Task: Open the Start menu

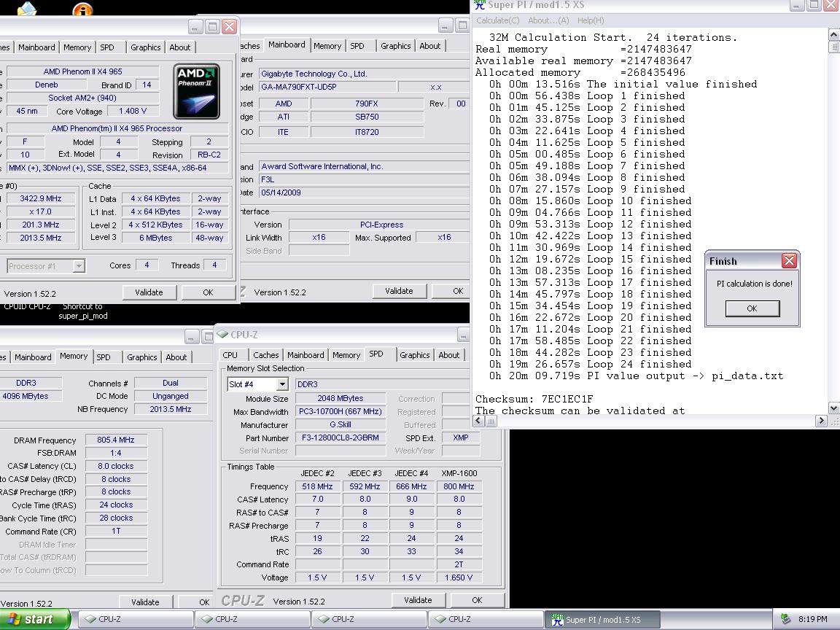Action: pyautogui.click(x=35, y=619)
